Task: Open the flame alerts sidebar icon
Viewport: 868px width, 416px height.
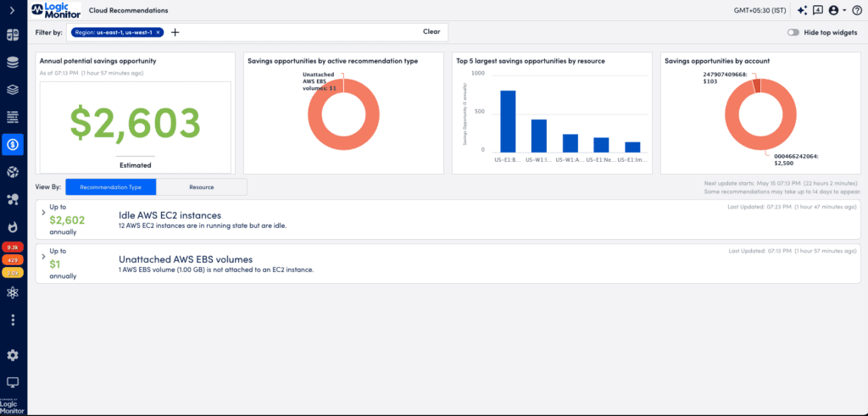Action: point(12,227)
